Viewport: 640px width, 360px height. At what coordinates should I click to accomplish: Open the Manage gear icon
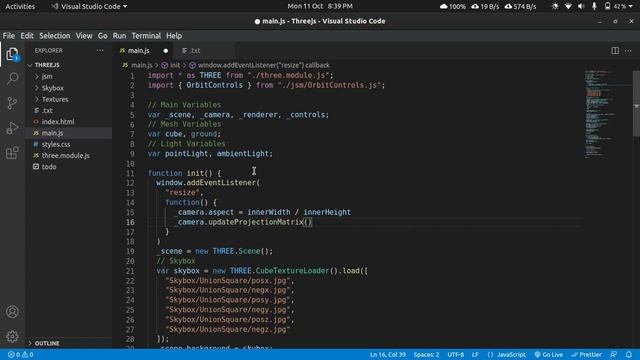[x=12, y=336]
